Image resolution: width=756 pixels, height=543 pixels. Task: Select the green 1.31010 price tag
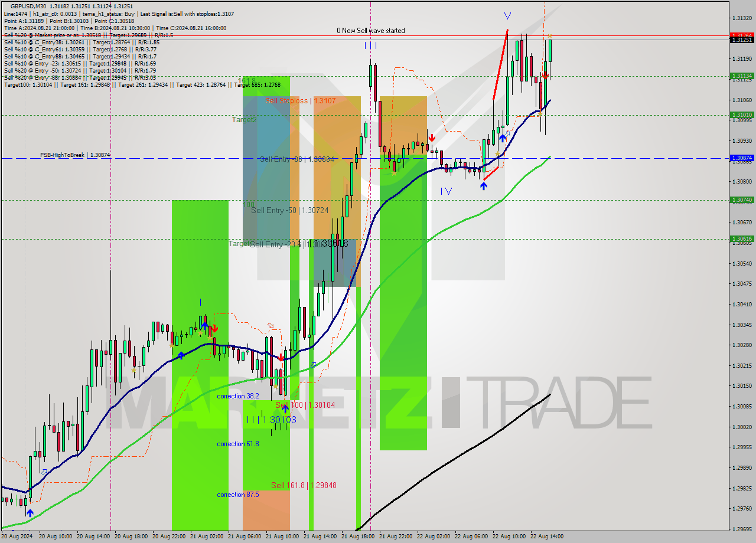[742, 115]
